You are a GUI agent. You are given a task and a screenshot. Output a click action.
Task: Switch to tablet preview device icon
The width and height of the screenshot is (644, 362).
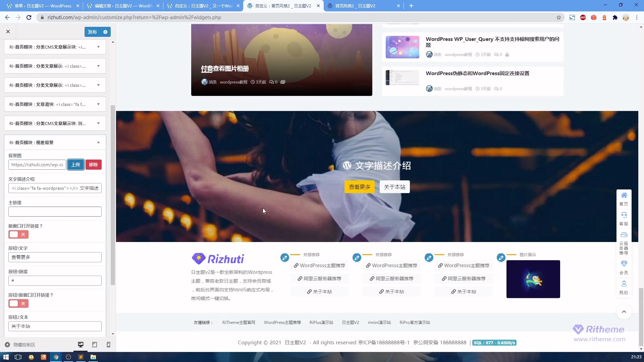point(95,345)
